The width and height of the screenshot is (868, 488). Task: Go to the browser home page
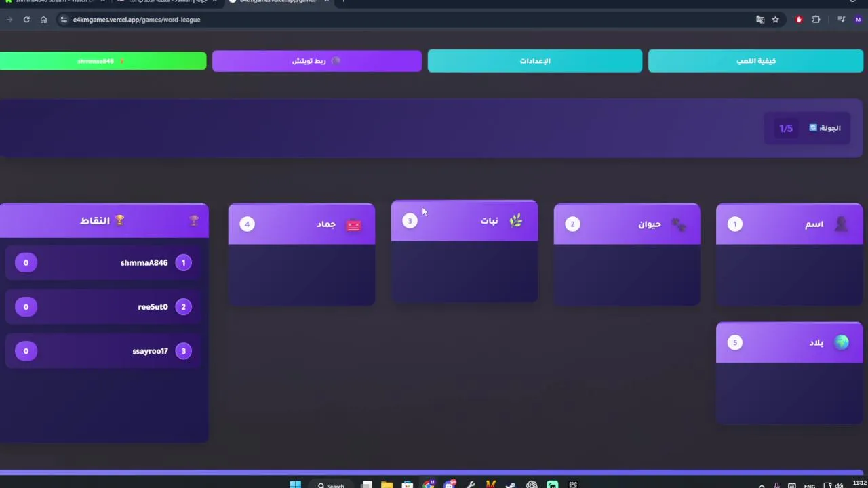pos(43,20)
